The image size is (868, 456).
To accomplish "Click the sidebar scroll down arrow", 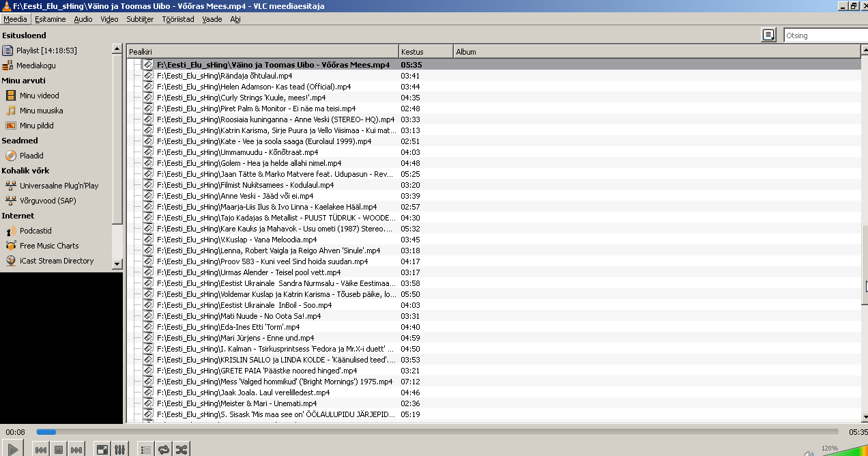I will (117, 263).
